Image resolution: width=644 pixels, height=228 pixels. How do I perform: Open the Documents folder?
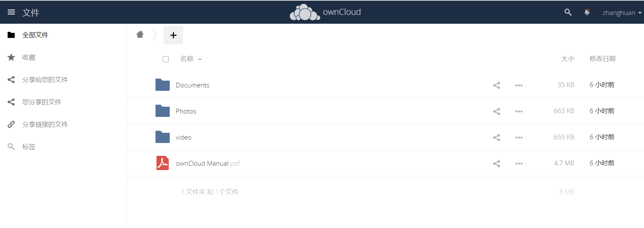point(192,85)
